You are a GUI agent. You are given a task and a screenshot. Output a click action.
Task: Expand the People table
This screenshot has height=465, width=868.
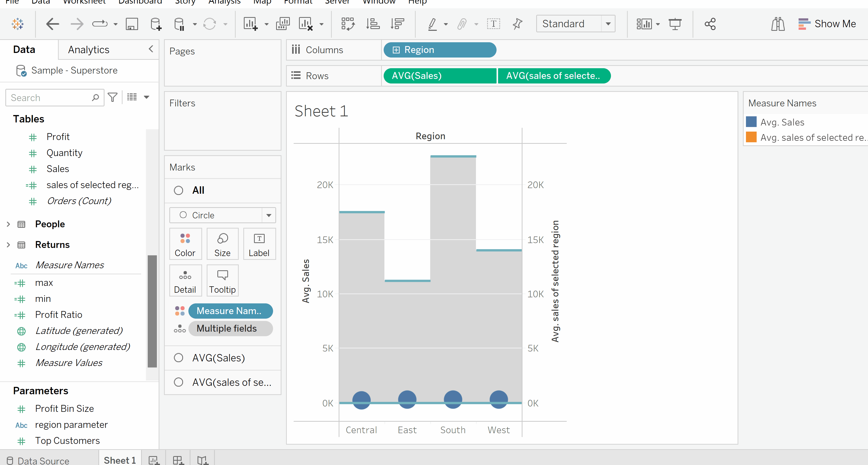(x=8, y=224)
